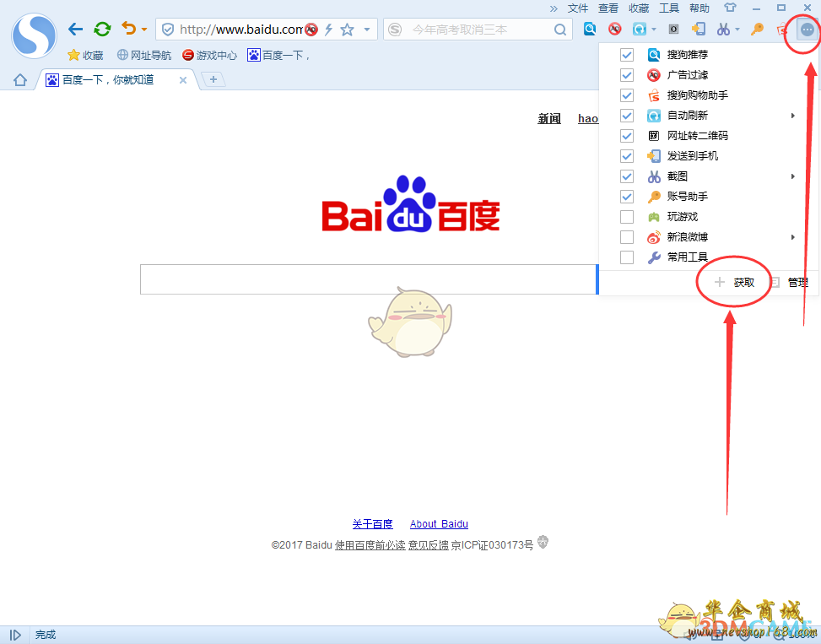This screenshot has height=644, width=821.
Task: Click the Baidu search input box
Action: [369, 279]
